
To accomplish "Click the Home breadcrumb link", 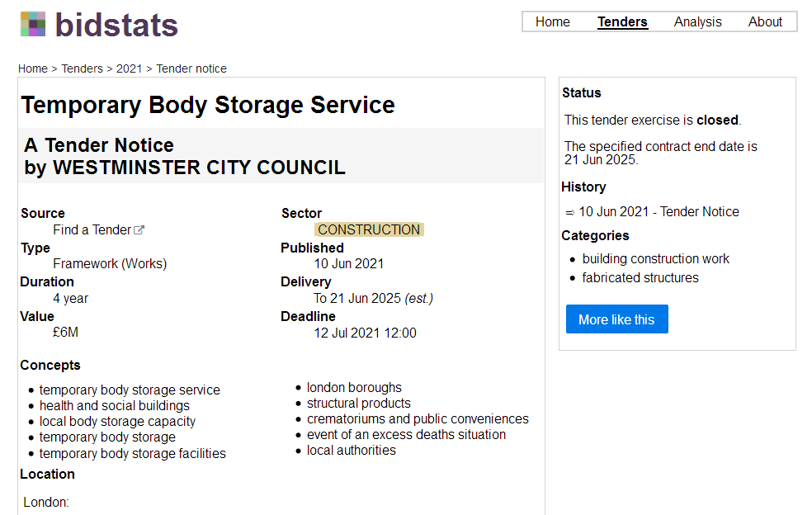I will pos(33,69).
